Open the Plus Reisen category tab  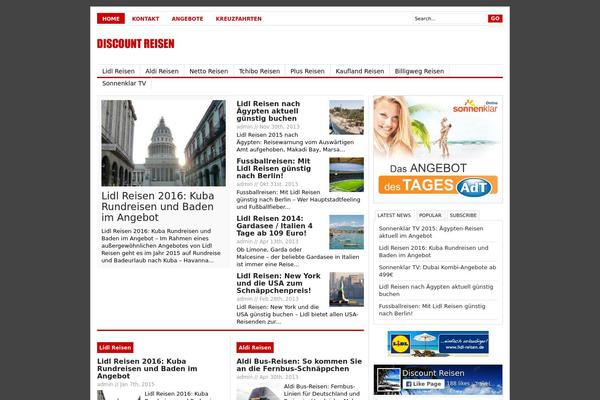[307, 71]
